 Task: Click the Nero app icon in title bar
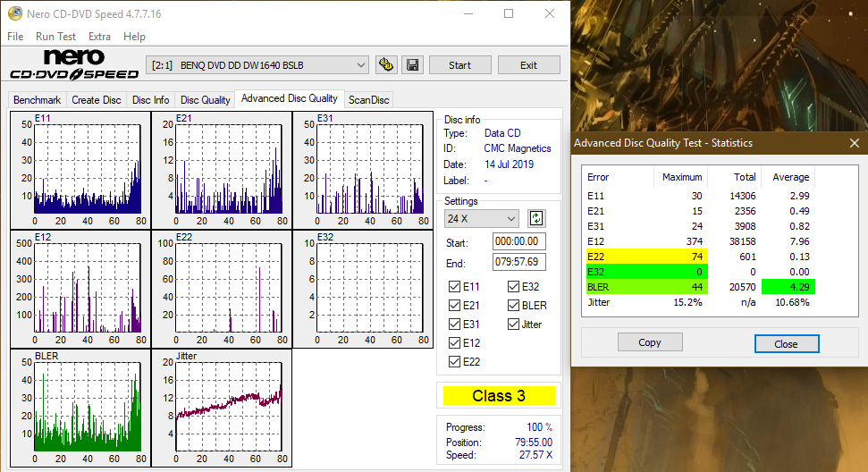click(x=15, y=13)
